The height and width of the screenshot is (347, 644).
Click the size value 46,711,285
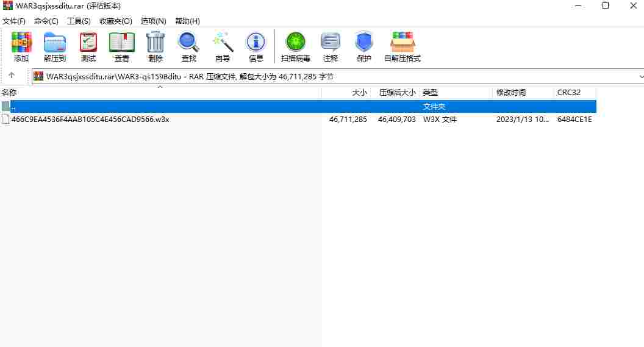coord(348,120)
